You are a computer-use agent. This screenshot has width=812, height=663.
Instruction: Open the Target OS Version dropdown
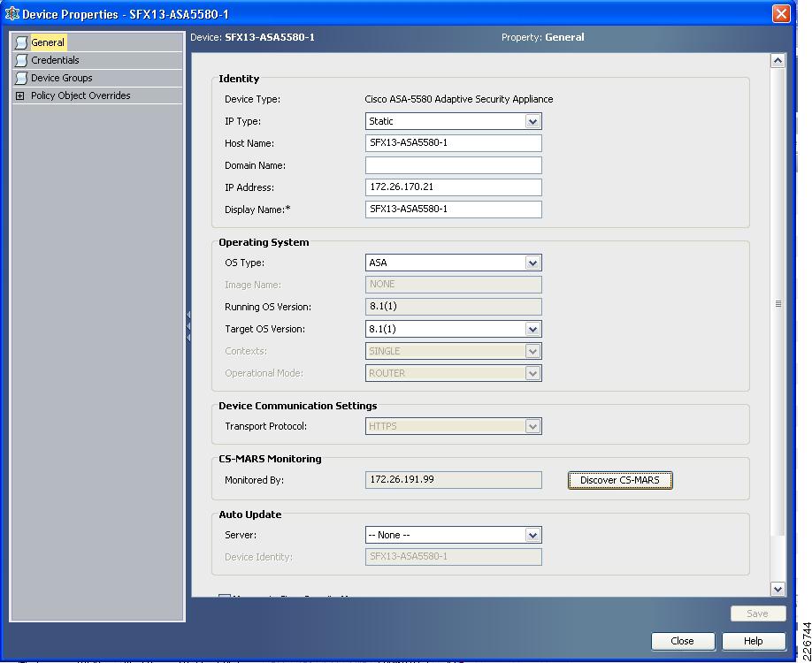click(x=532, y=329)
